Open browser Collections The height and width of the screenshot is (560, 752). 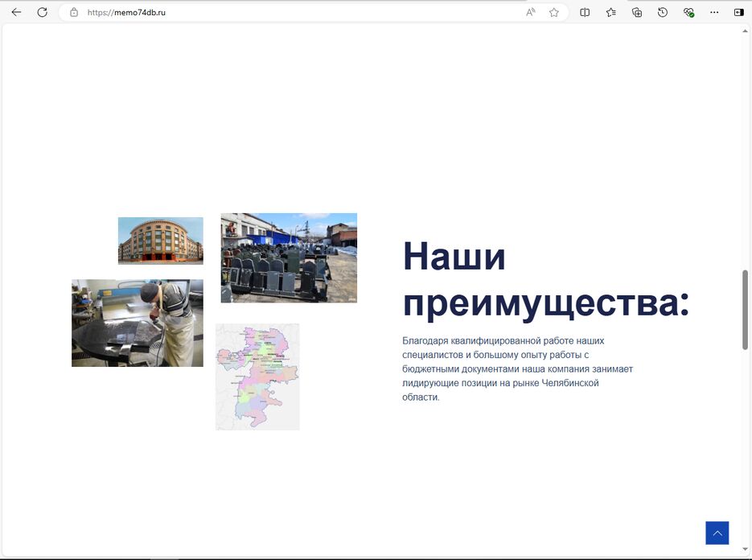(637, 12)
